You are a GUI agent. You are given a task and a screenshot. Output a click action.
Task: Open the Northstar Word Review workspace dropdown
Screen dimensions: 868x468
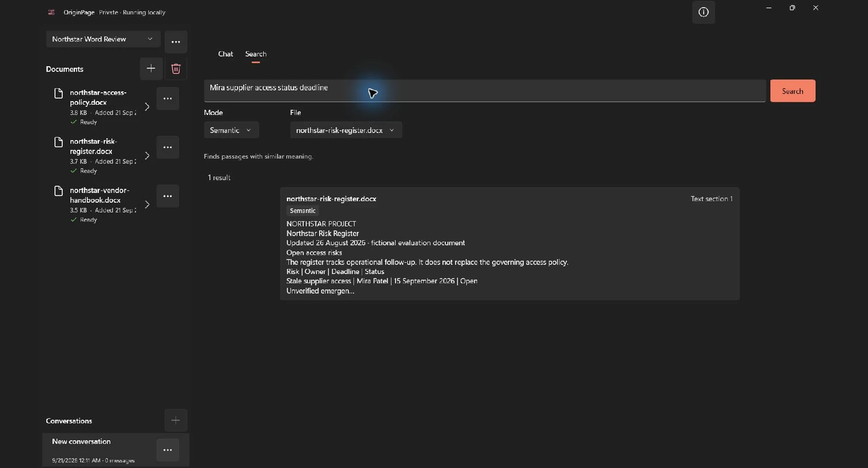[x=103, y=39]
